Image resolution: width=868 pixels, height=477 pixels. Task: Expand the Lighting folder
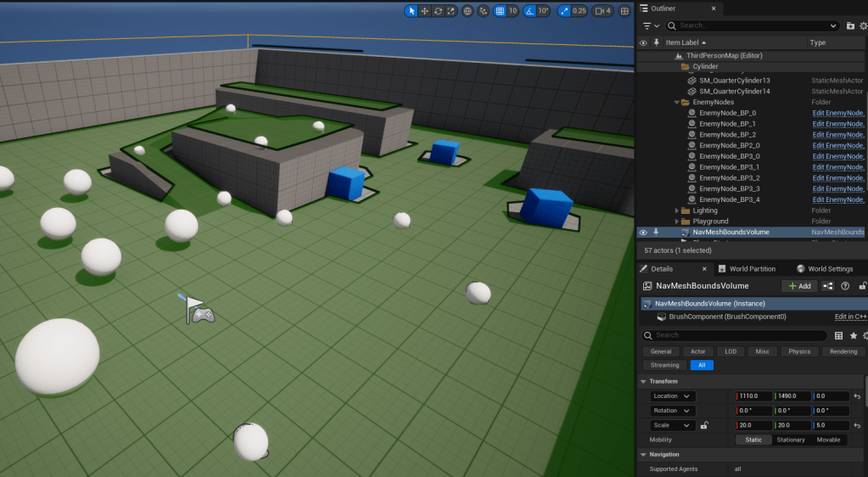(677, 210)
